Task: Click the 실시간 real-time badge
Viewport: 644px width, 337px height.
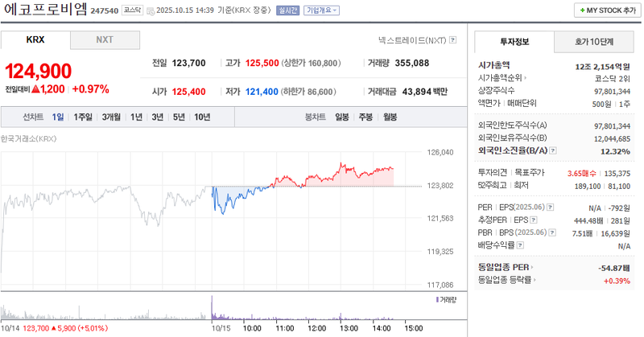Action: 287,11
